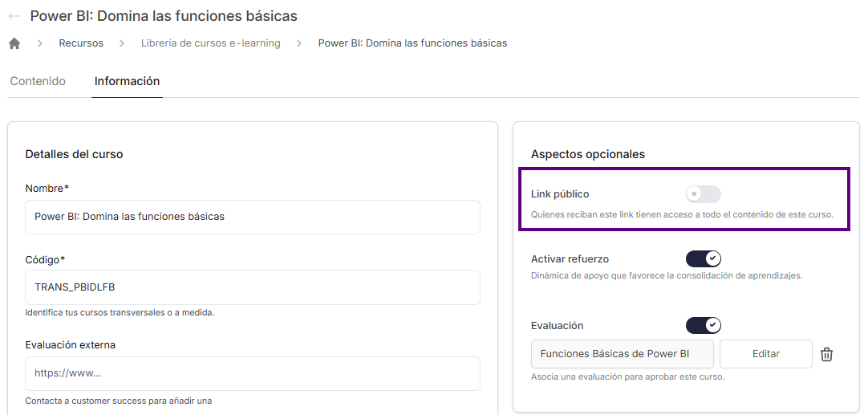Click the Aspectos opcionales heading

tap(588, 155)
